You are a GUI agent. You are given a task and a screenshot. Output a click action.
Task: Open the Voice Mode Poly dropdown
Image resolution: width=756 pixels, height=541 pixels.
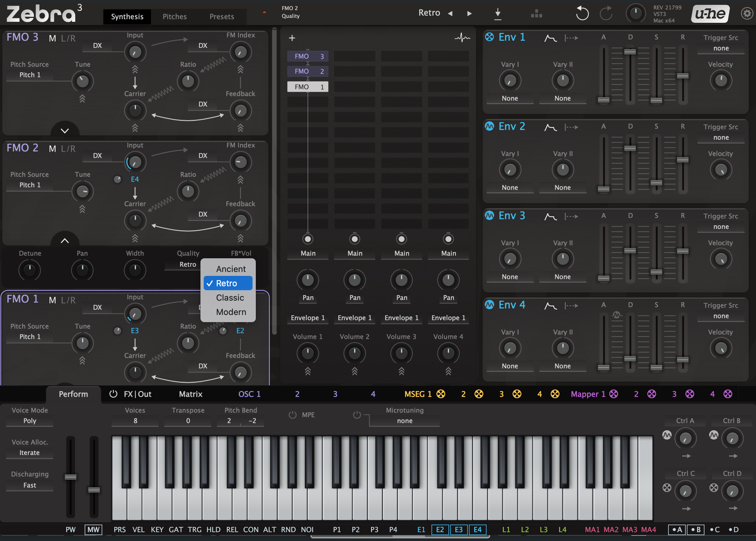pos(30,421)
